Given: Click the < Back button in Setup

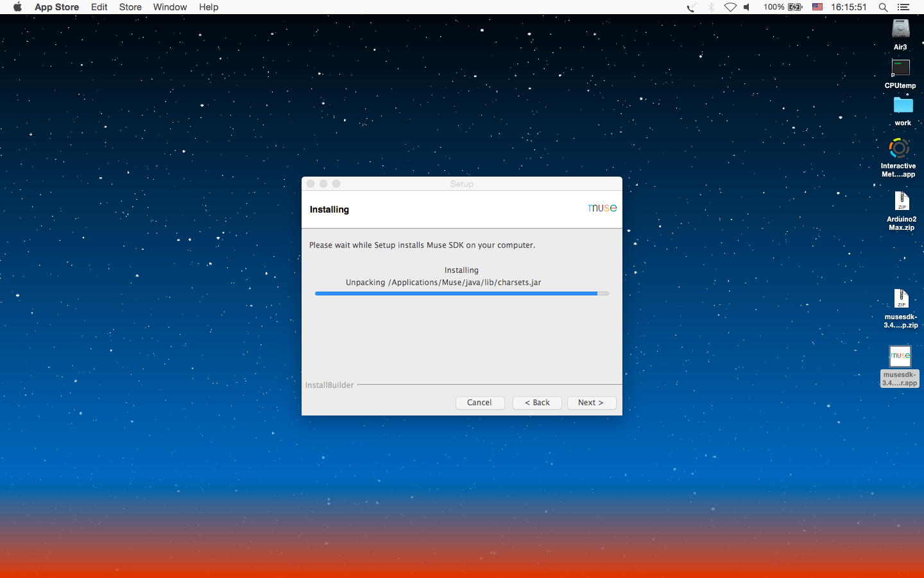Looking at the screenshot, I should click(537, 403).
